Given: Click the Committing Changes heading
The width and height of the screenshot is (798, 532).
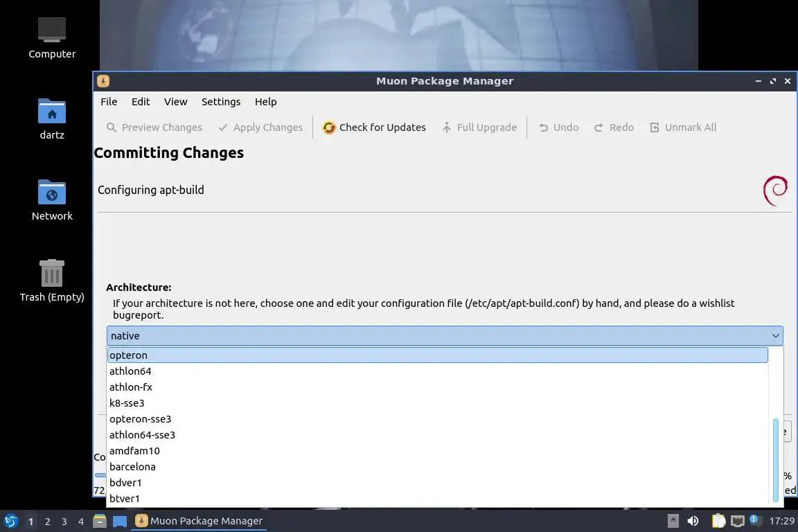Looking at the screenshot, I should pos(169,152).
